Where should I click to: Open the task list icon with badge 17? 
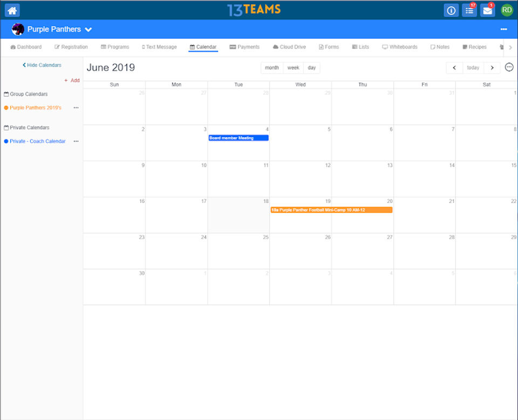(x=469, y=10)
